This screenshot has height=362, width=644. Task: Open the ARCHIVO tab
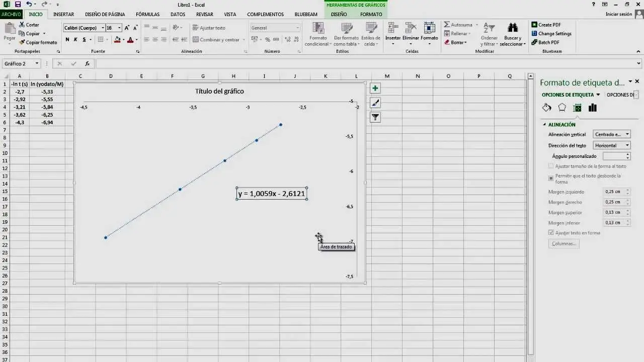[x=11, y=14]
